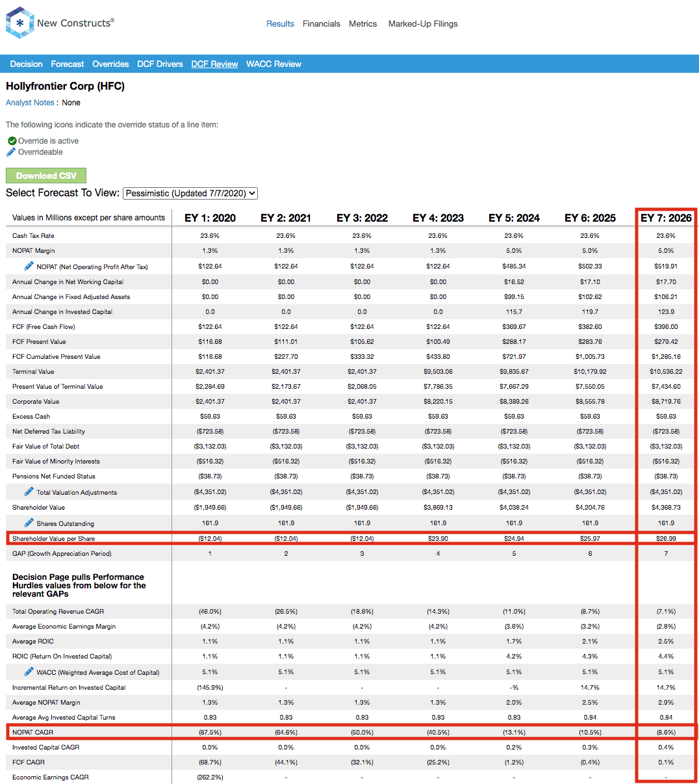Click the NOPAT Margin row label
The height and width of the screenshot is (784, 699).
point(33,251)
